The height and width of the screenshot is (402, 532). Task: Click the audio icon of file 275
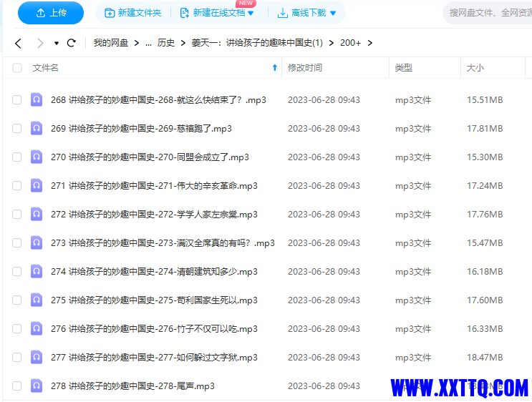[37, 300]
